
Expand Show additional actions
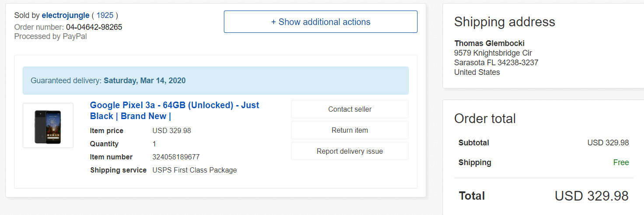(x=320, y=22)
